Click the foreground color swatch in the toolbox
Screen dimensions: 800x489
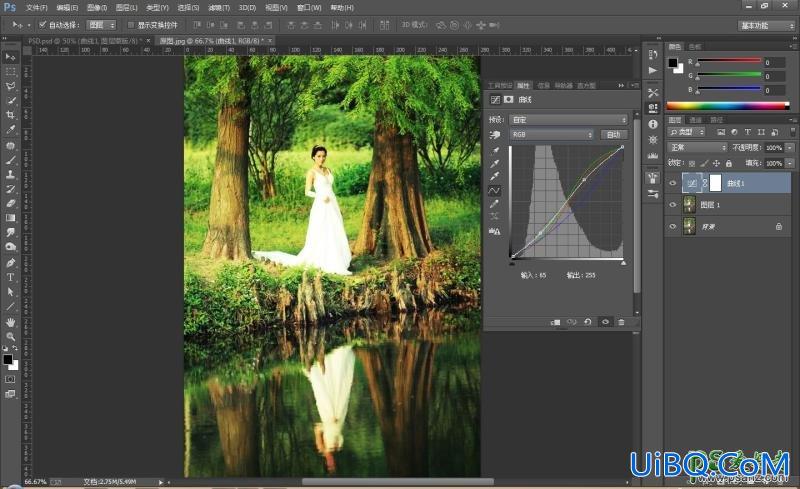(x=8, y=359)
